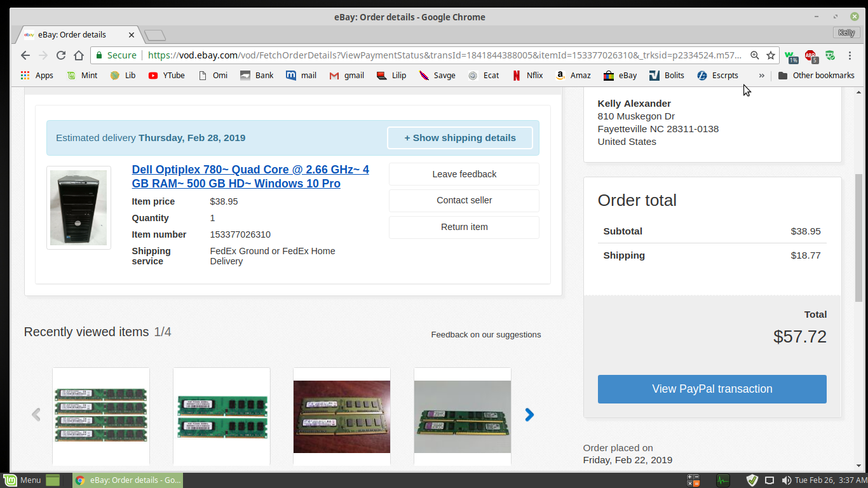Click the Dell Optiplex product thumbnail
Image resolution: width=868 pixels, height=488 pixels.
coord(79,208)
